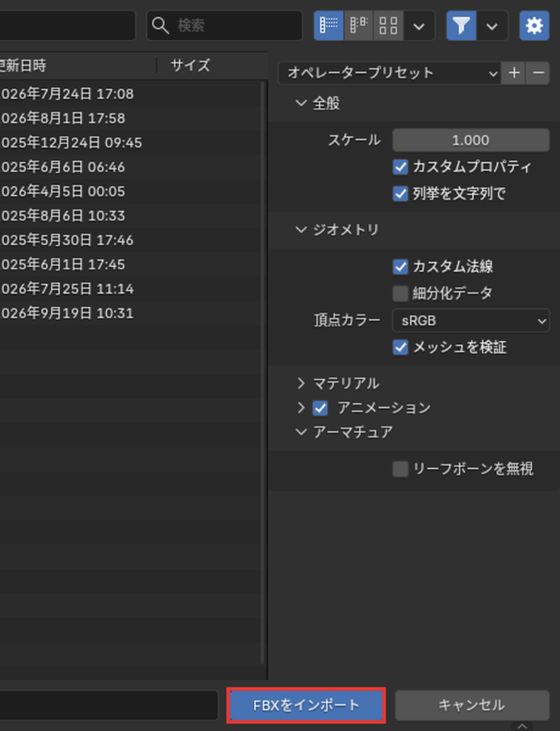Viewport: 560px width, 731px height.
Task: Open display settings dropdown arrow
Action: (418, 25)
